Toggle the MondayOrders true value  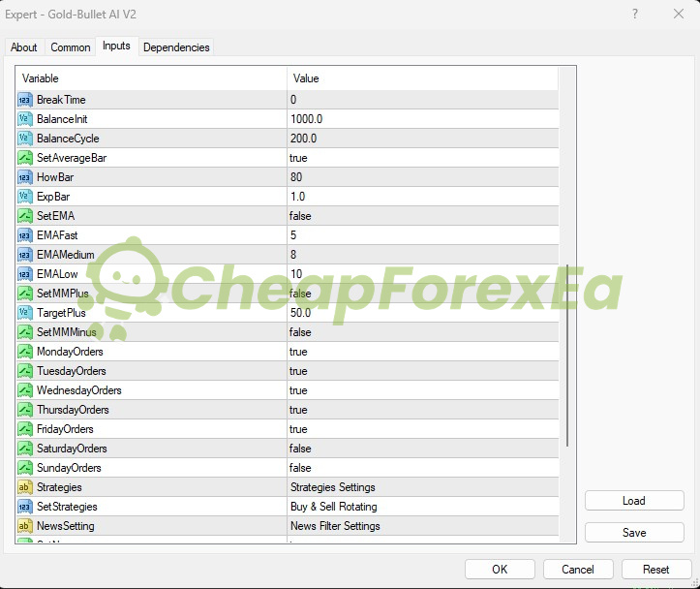pyautogui.click(x=423, y=352)
